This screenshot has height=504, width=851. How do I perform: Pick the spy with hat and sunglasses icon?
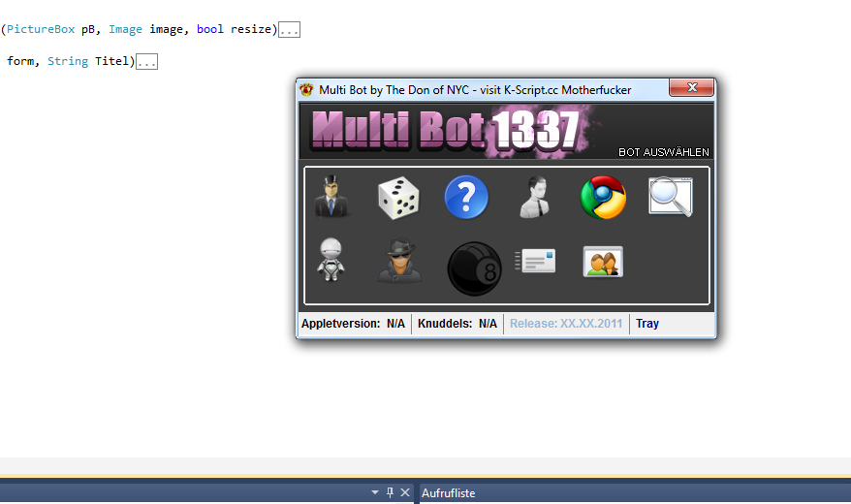click(399, 261)
